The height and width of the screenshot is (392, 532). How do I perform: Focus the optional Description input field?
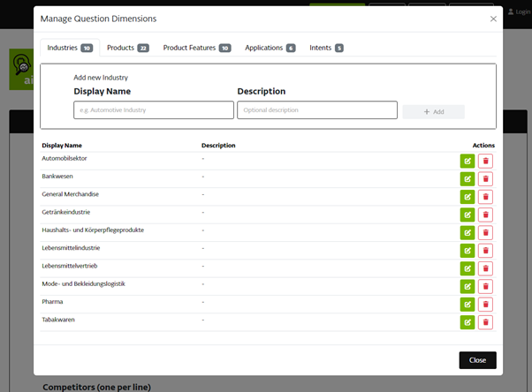coord(316,110)
